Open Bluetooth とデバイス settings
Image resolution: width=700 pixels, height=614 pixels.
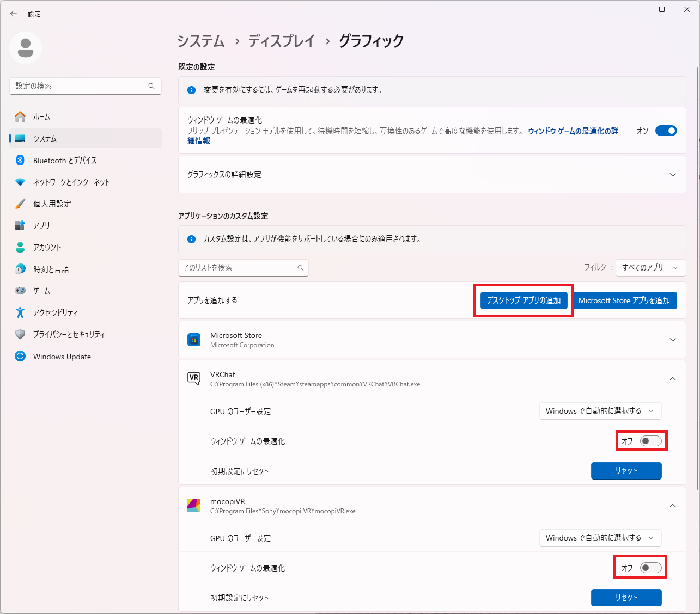coord(65,161)
